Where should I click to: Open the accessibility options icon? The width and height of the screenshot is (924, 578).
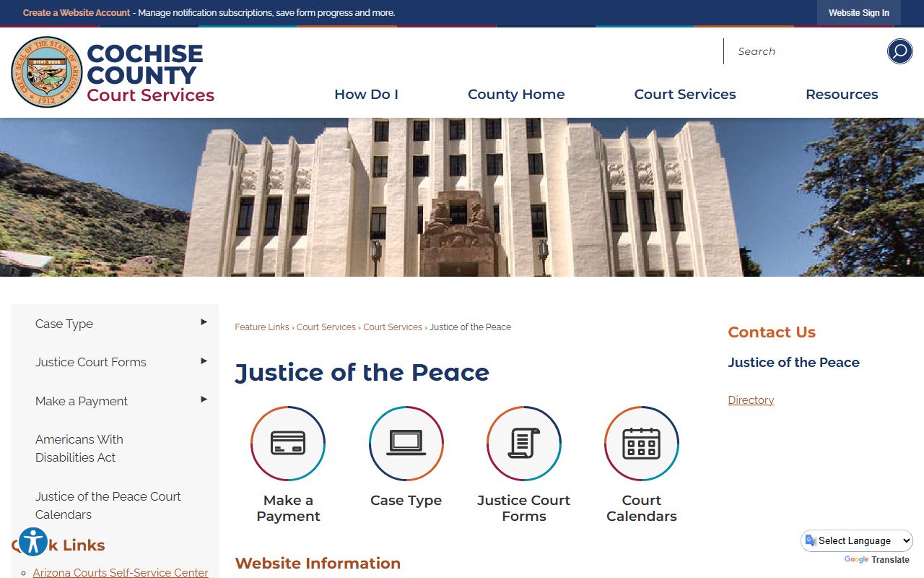32,541
